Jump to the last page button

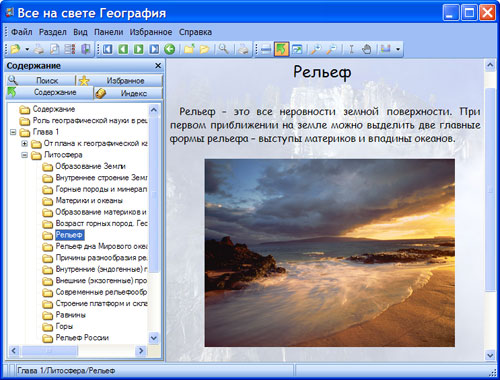(154, 50)
